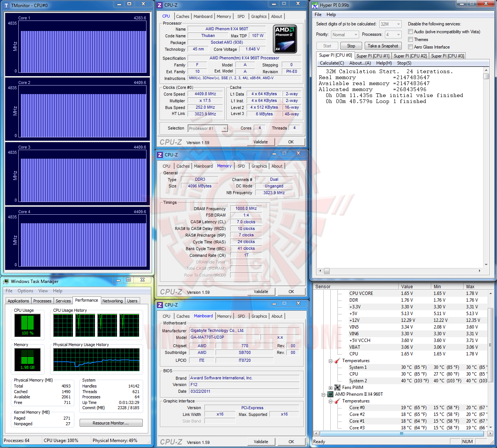Click the Hyper PI output vertical scrollbar thumb

pyautogui.click(x=486, y=76)
